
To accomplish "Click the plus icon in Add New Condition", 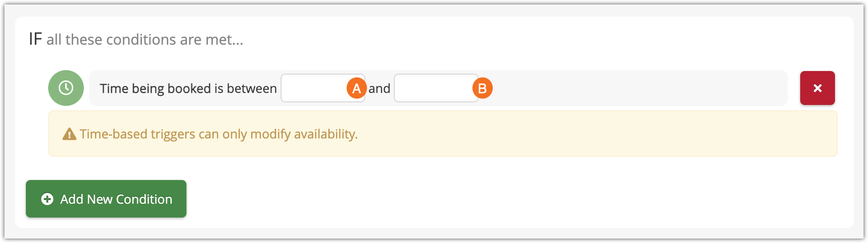I will pyautogui.click(x=47, y=199).
